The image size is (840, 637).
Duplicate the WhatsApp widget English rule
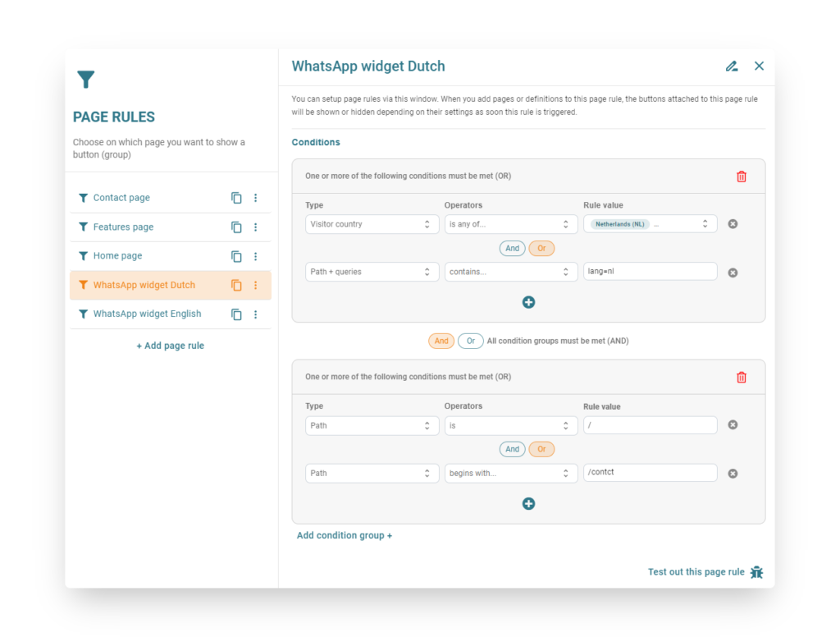tap(236, 314)
